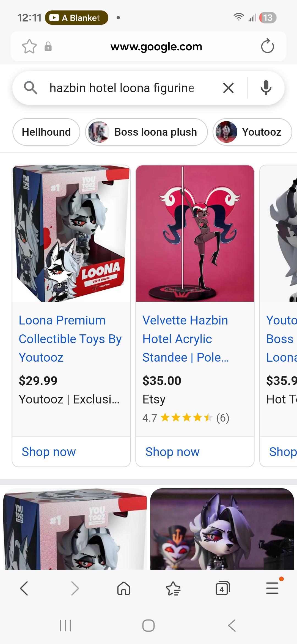Clear the search query with X
The image size is (297, 644).
tap(228, 88)
